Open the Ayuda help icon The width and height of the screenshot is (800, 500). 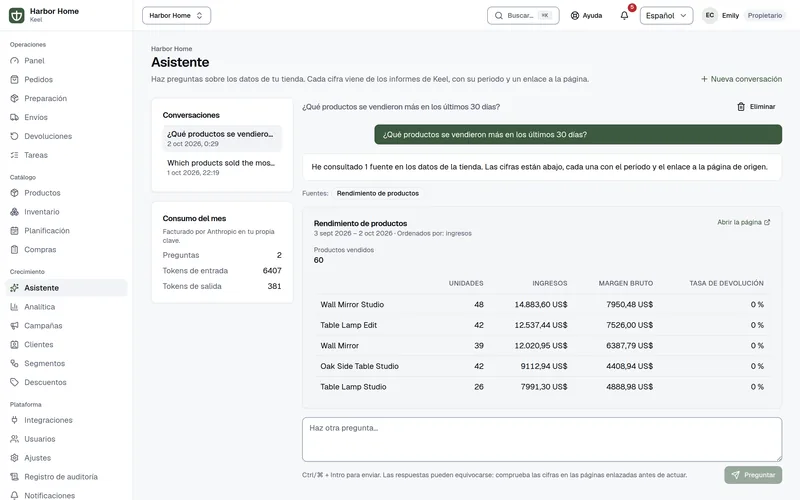pyautogui.click(x=574, y=15)
